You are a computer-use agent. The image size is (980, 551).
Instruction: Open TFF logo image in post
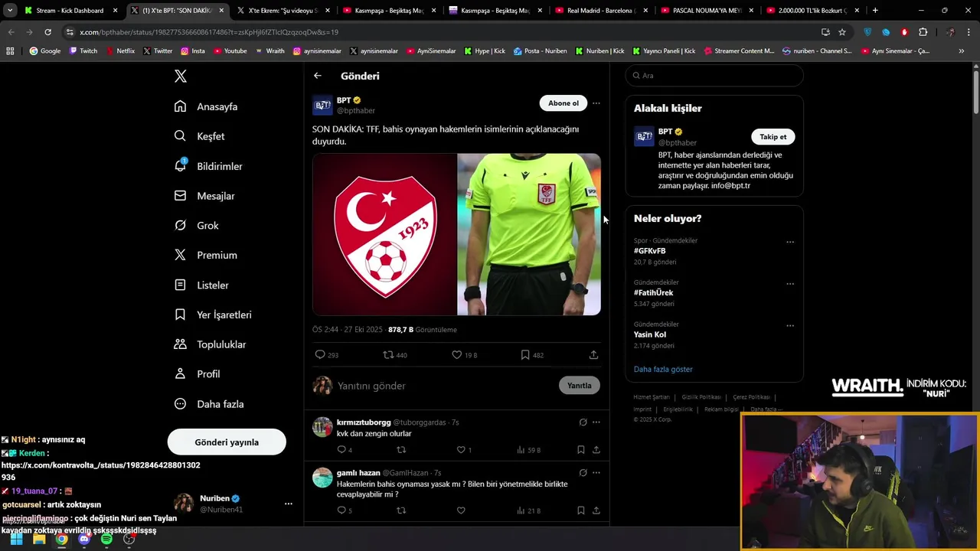[384, 234]
